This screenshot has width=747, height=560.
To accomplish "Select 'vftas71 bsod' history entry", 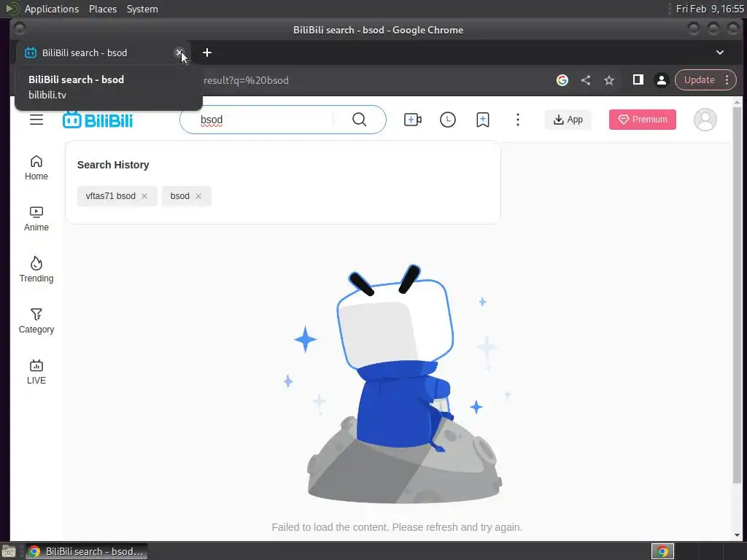I will pos(111,196).
